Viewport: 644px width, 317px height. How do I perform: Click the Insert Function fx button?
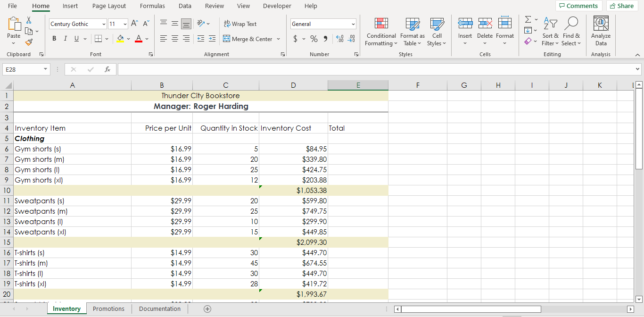[107, 69]
